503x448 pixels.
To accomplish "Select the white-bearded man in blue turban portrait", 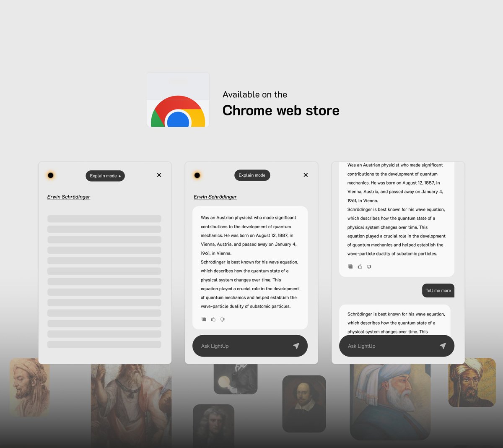I will click(x=390, y=402).
